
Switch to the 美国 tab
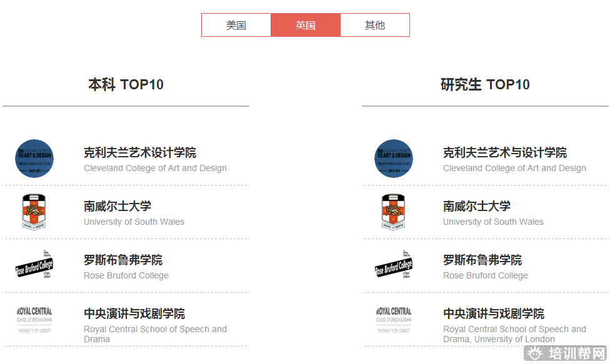coord(236,25)
